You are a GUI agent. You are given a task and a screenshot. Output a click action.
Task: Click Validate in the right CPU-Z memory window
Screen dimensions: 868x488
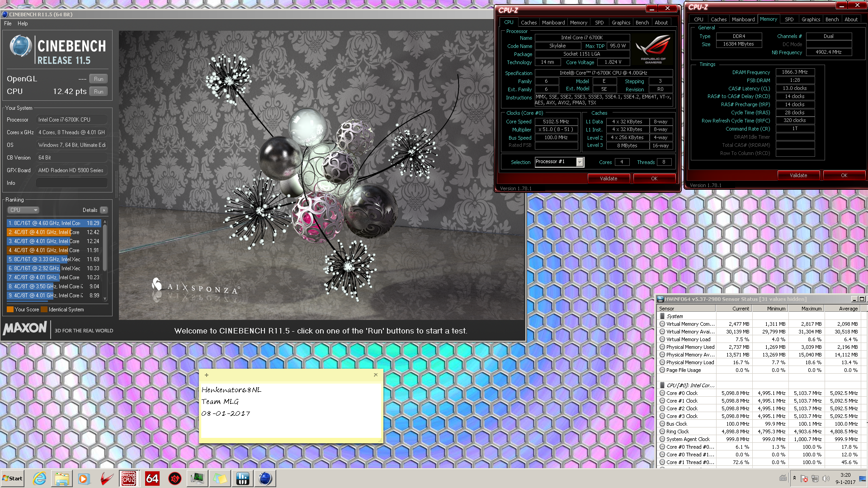tap(798, 175)
